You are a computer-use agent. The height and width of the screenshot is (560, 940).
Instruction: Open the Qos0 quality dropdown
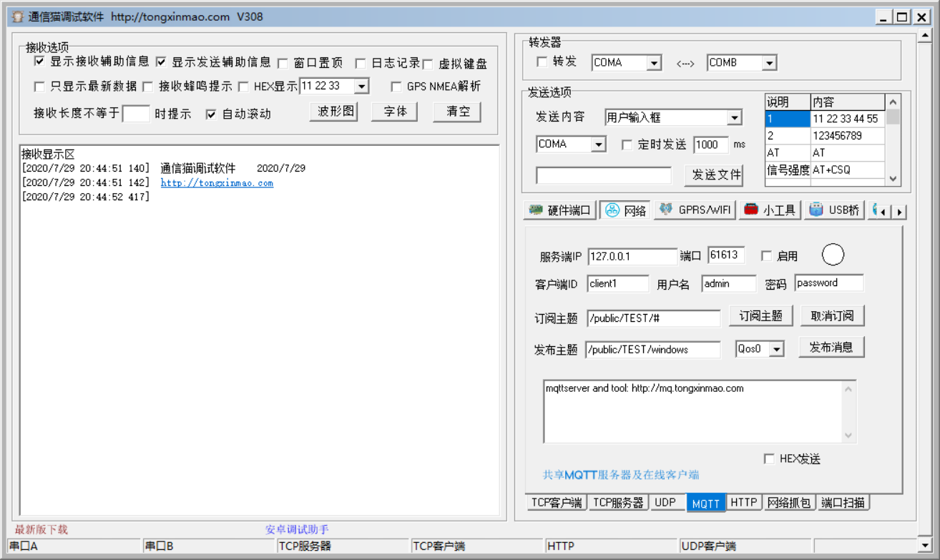tap(758, 349)
